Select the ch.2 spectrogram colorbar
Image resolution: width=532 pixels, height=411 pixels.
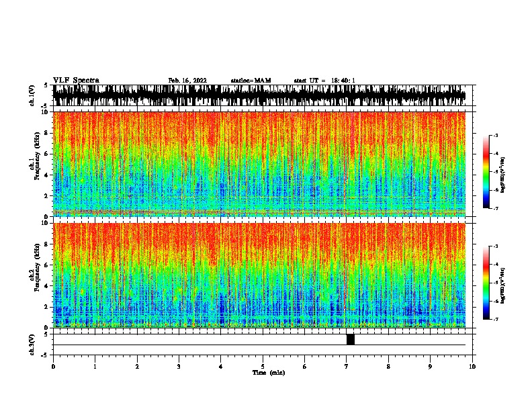[x=486, y=283]
